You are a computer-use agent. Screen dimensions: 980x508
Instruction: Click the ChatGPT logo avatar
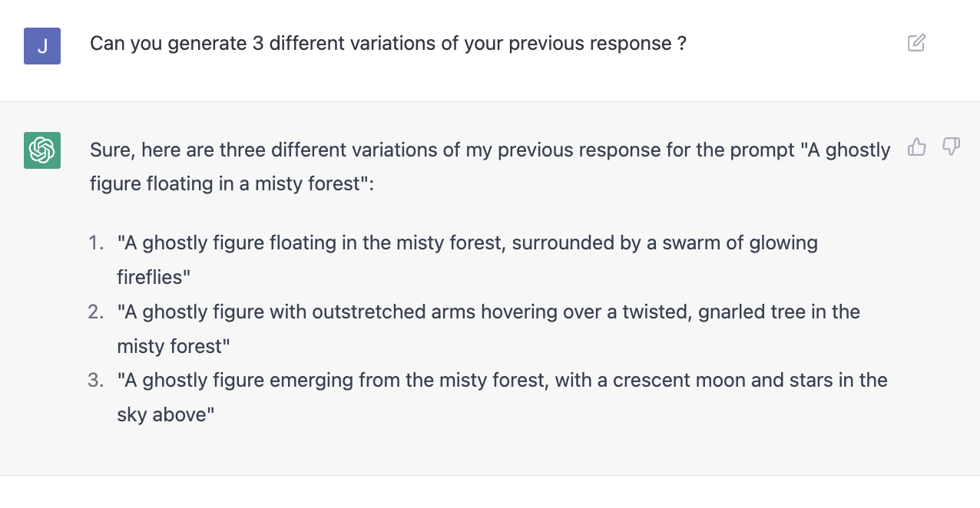[41, 150]
